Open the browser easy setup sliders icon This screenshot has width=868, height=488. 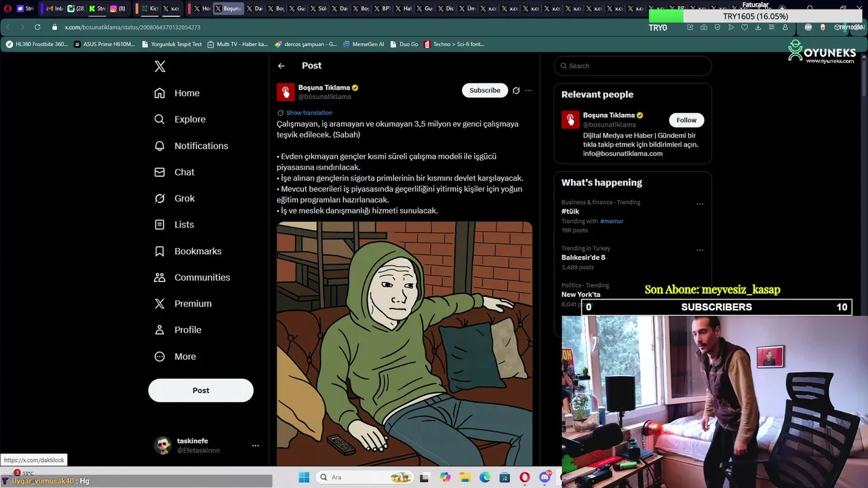[772, 27]
